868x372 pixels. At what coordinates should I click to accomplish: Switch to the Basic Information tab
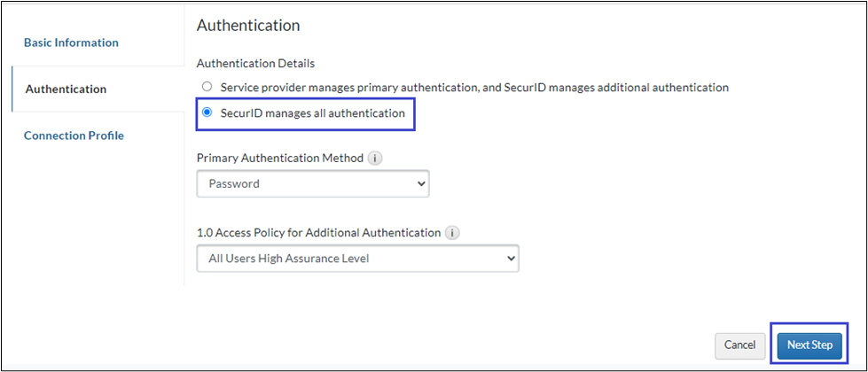pyautogui.click(x=71, y=43)
